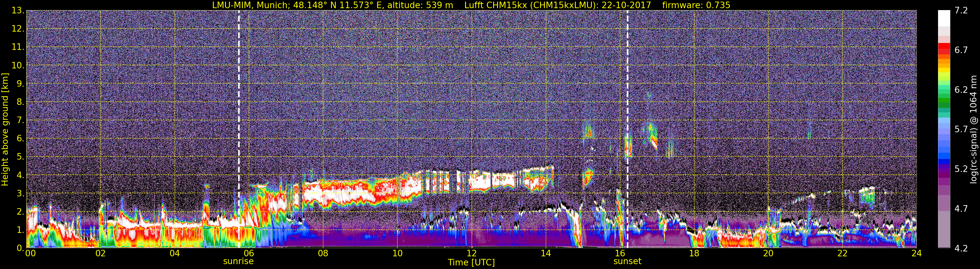Viewport: 980px width, 269px height.
Task: Click the sunrise dashed white line
Action: click(239, 129)
